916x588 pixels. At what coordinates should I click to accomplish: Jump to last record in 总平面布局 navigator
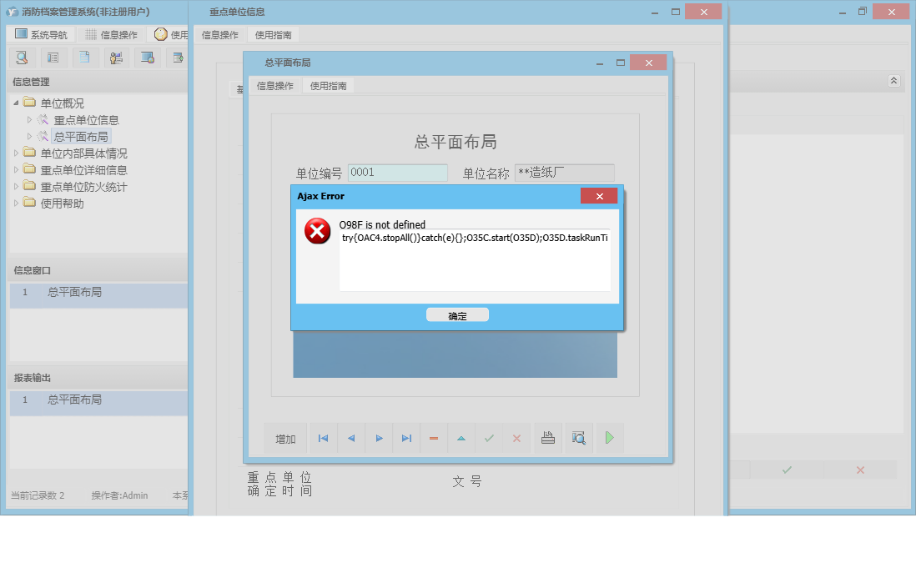tap(406, 439)
